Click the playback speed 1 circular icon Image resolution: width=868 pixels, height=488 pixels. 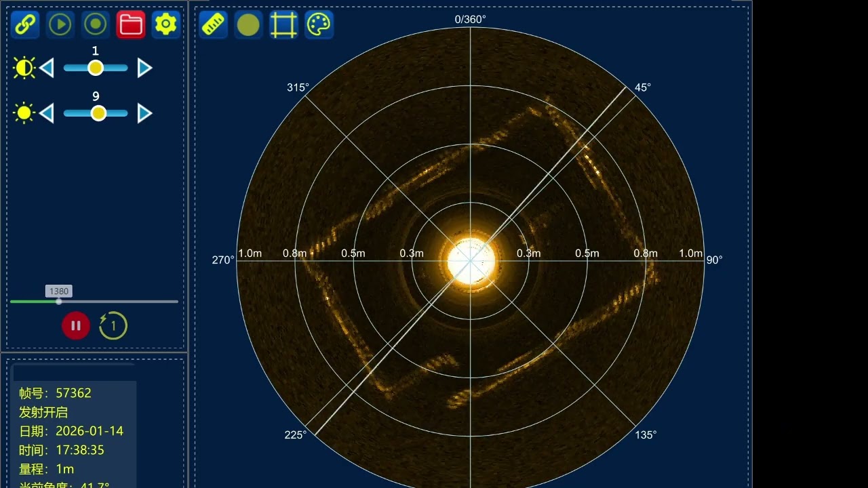click(113, 325)
